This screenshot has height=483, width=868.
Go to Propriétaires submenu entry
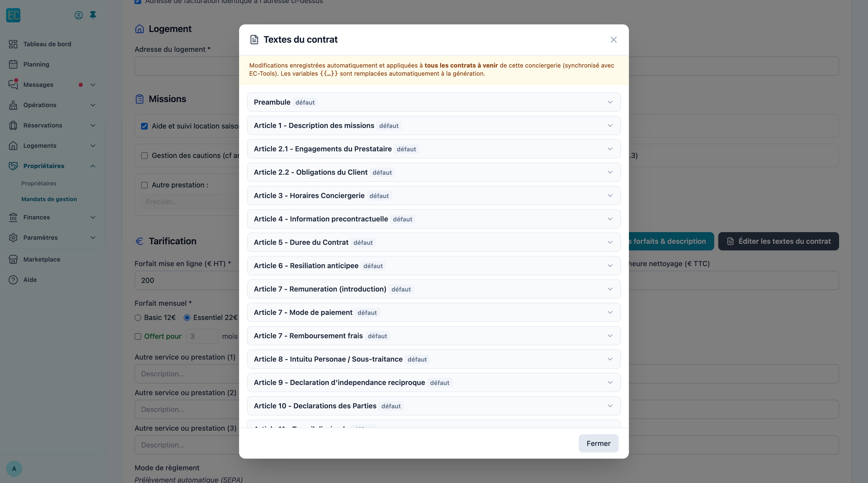click(39, 184)
